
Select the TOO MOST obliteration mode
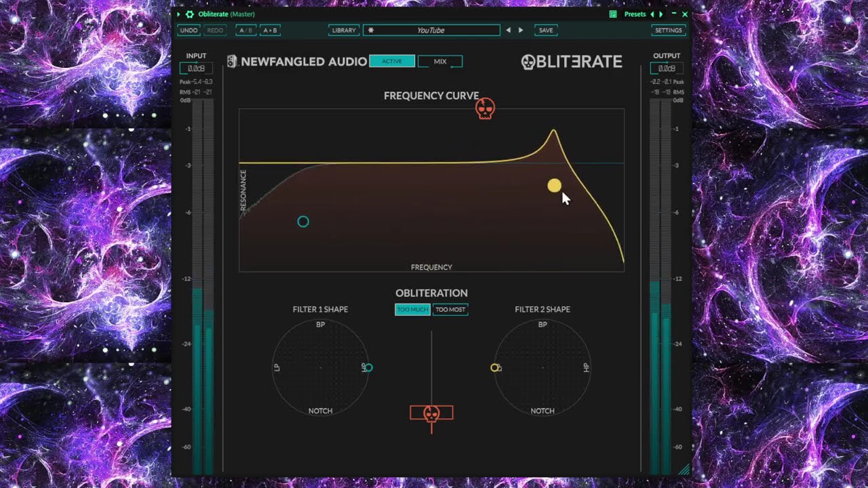(x=450, y=310)
